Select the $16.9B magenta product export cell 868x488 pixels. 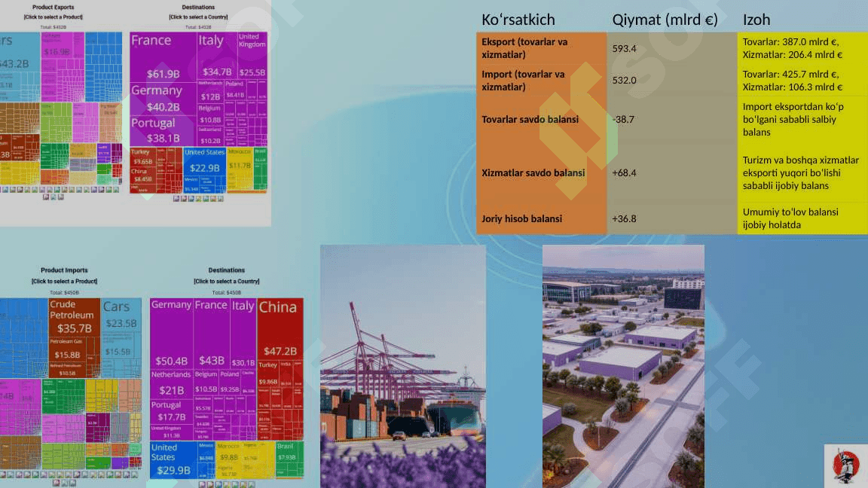[x=57, y=45]
